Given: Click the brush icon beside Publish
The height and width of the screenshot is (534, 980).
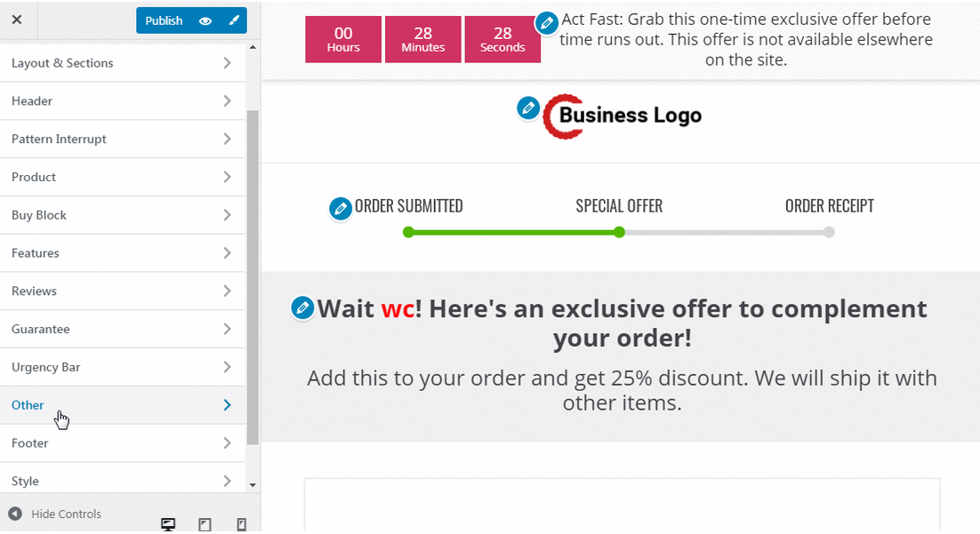Looking at the screenshot, I should tap(234, 20).
